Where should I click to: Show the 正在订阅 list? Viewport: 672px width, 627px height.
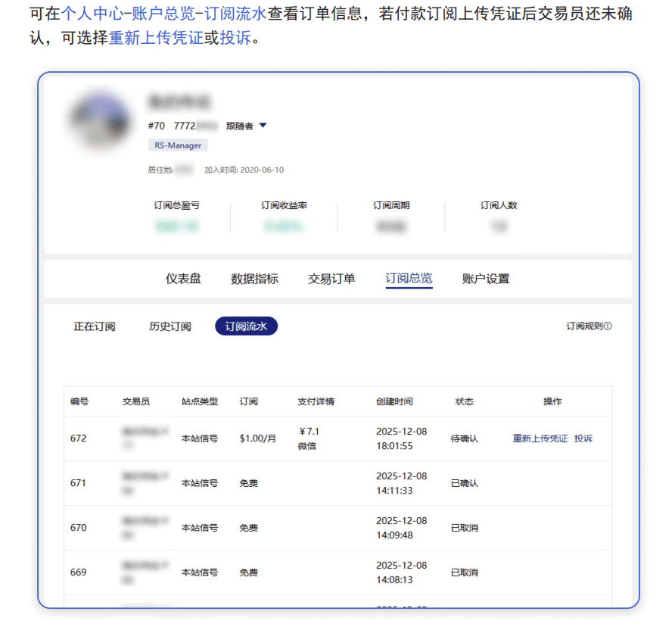95,326
